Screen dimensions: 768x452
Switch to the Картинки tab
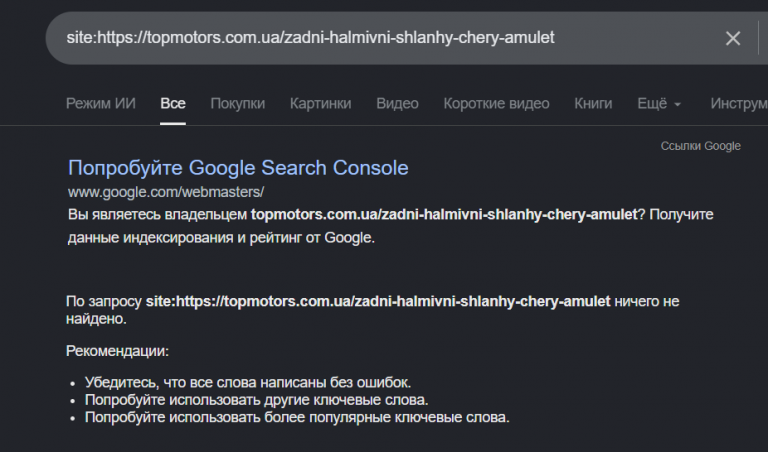[320, 103]
